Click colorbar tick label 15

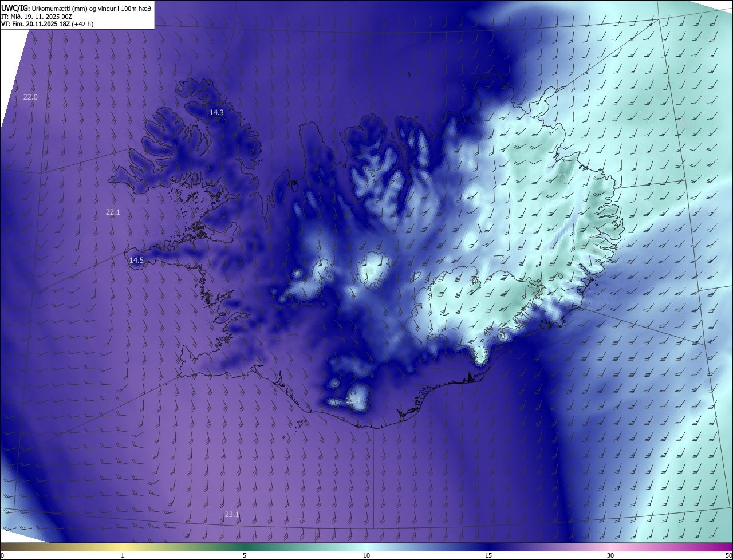(488, 555)
